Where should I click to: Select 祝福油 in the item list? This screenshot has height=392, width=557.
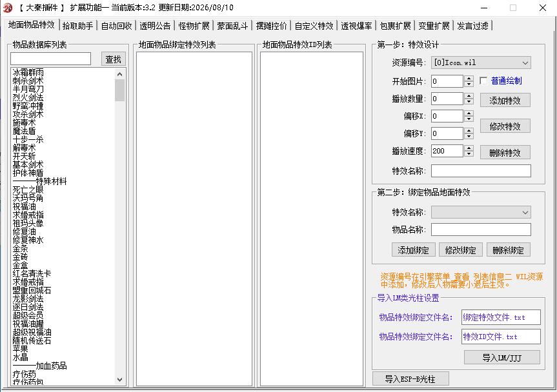24,206
